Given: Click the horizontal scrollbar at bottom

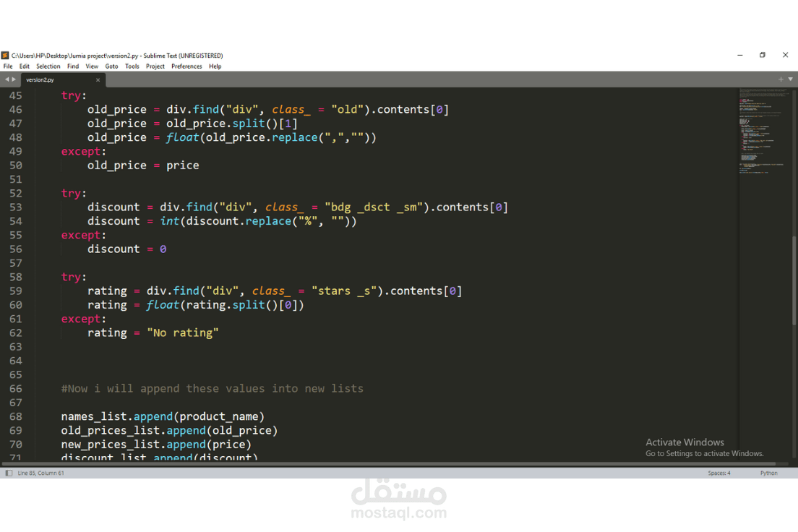Looking at the screenshot, I should pyautogui.click(x=390, y=464).
